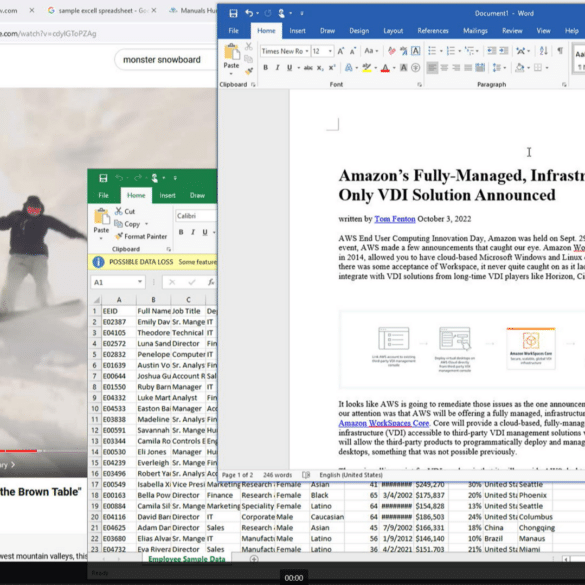Toggle Bold in Word ribbon

(266, 68)
